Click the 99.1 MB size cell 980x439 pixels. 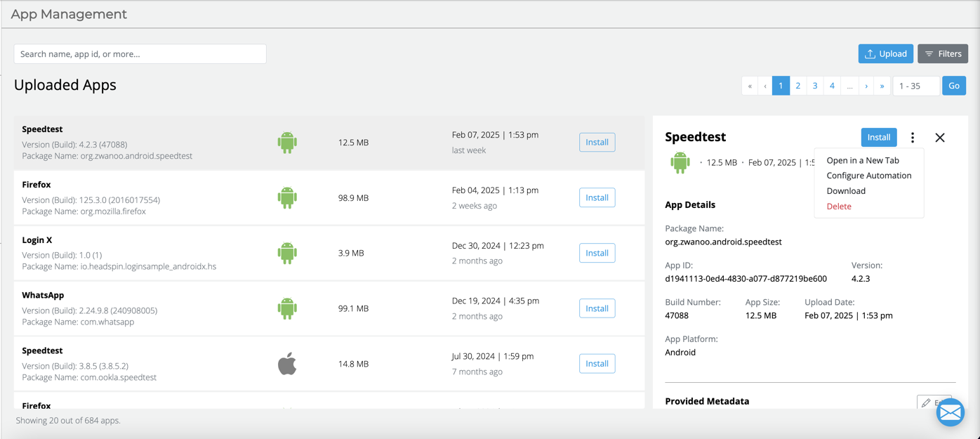tap(353, 308)
